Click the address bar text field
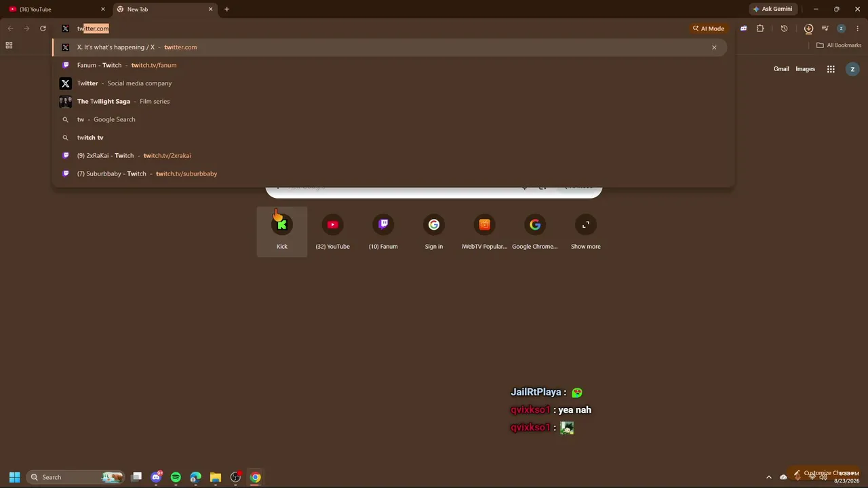Viewport: 868px width, 488px height. pos(380,28)
